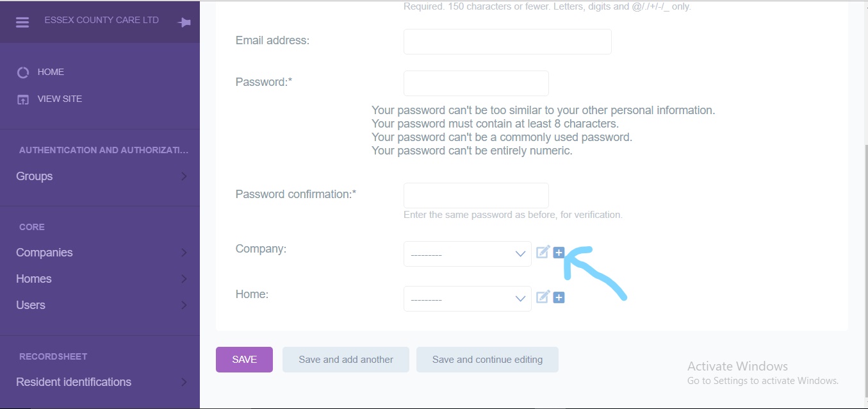The width and height of the screenshot is (868, 409).
Task: Open the Home dropdown
Action: [x=467, y=299]
